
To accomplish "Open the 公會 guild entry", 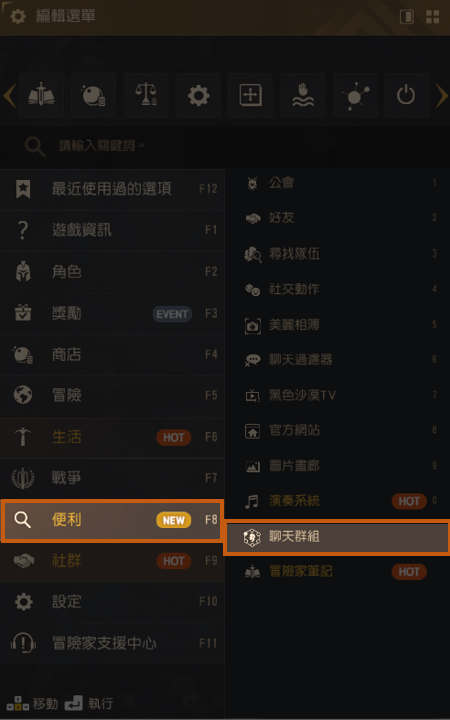I will click(x=338, y=183).
